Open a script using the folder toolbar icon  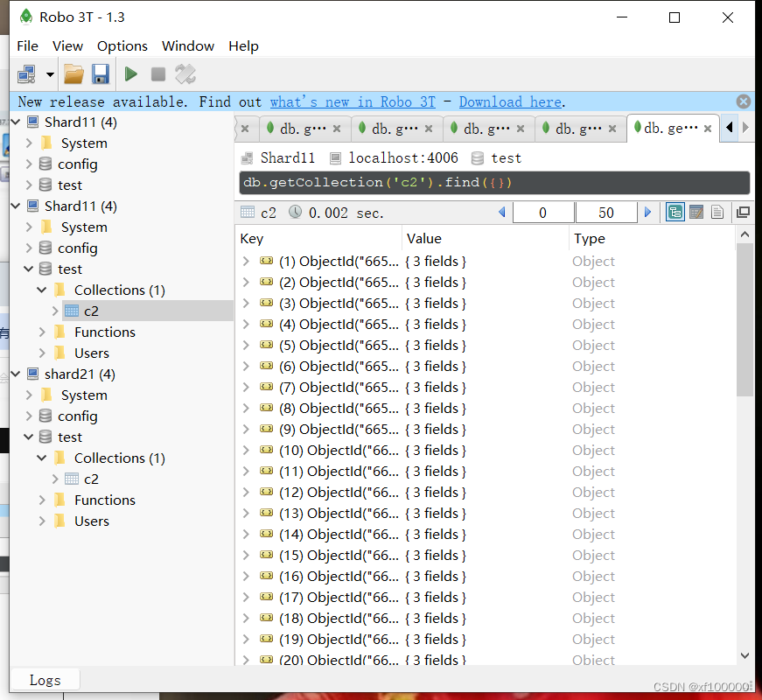coord(73,73)
